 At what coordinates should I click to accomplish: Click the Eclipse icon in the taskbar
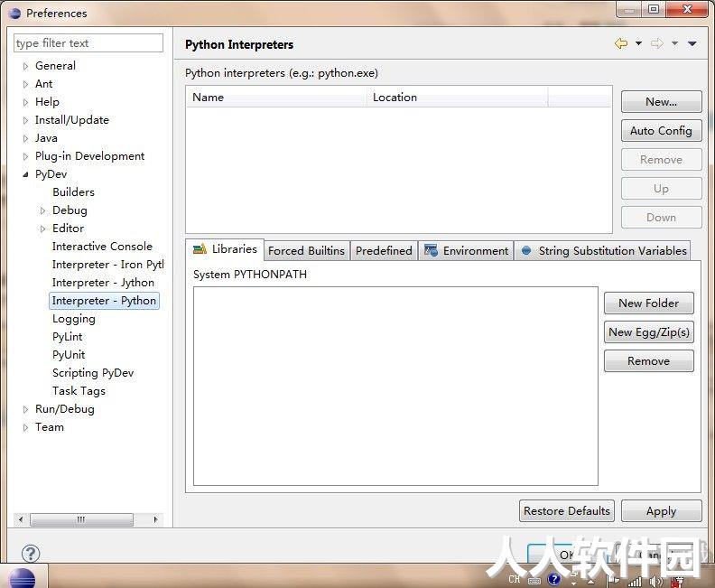(x=23, y=578)
